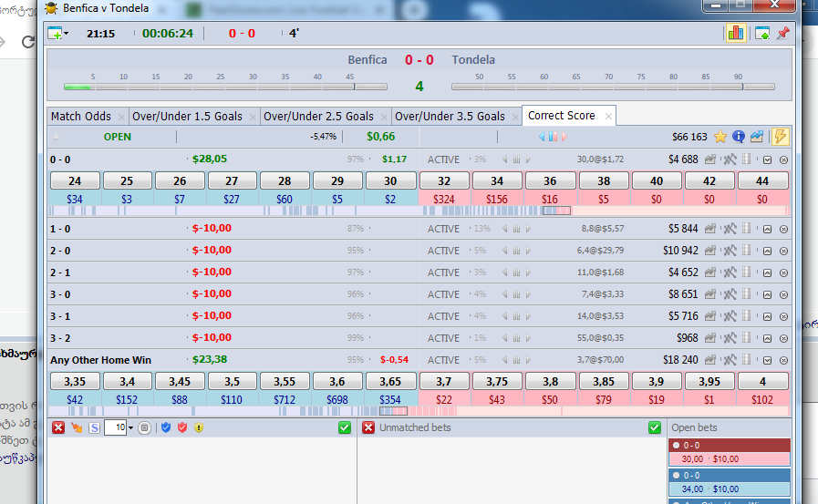Open the market chart icon beside info
This screenshot has width=818, height=504.
756,137
